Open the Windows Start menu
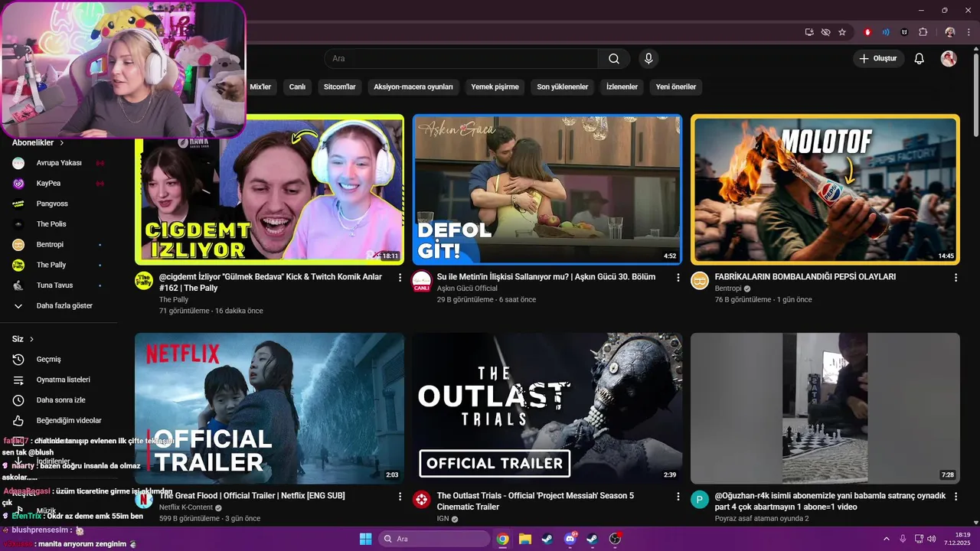Screen dimensions: 980x551 pos(365,539)
